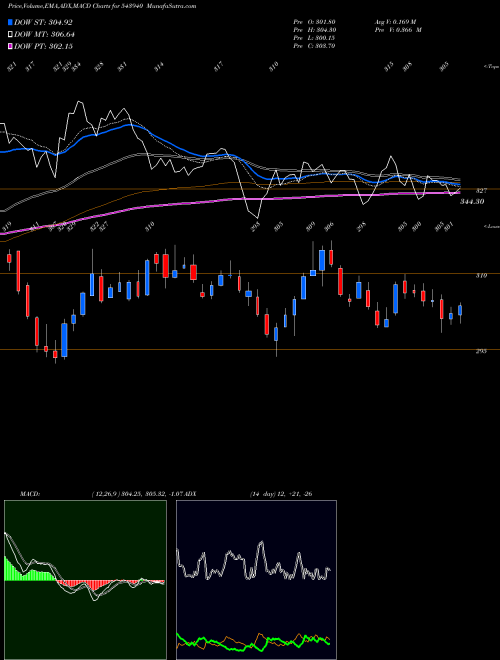Viewport: 500px width, 660px height.
Task: Click the 327 level label on right axis
Action: tap(481, 191)
